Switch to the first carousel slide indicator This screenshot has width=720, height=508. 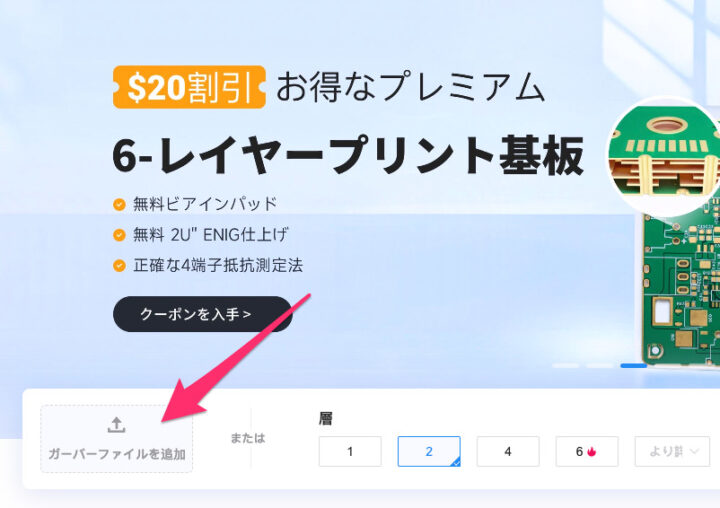point(565,366)
